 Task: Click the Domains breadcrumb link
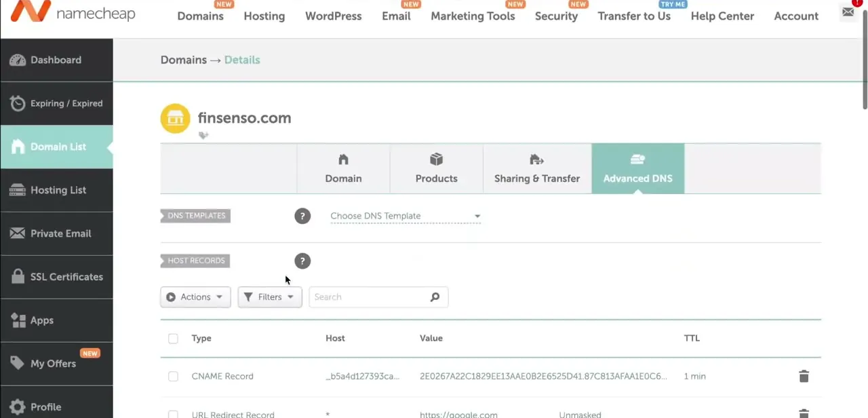(x=183, y=60)
